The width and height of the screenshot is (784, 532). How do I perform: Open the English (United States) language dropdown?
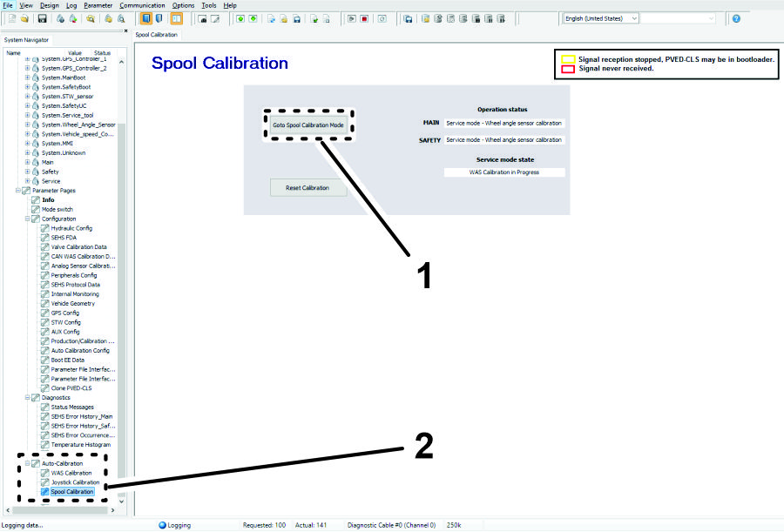(601, 18)
